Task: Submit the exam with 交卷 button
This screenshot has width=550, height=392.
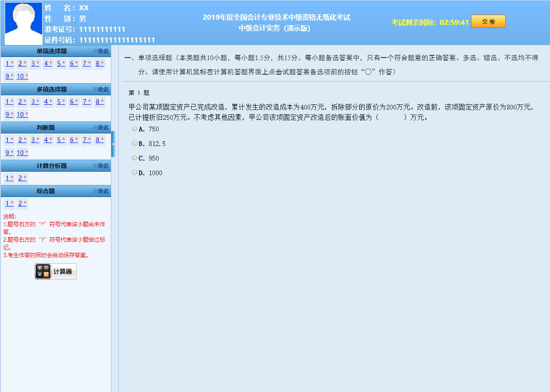Action: click(x=488, y=21)
